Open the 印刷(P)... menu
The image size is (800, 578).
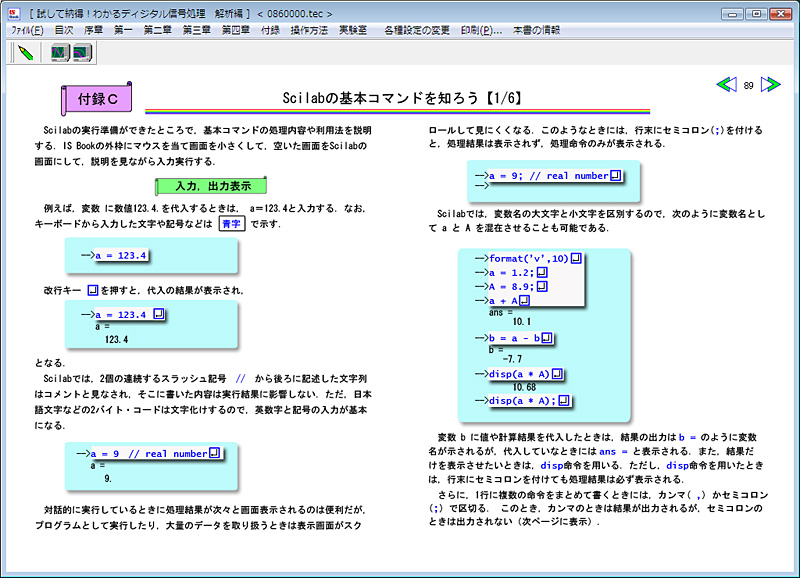pos(481,30)
